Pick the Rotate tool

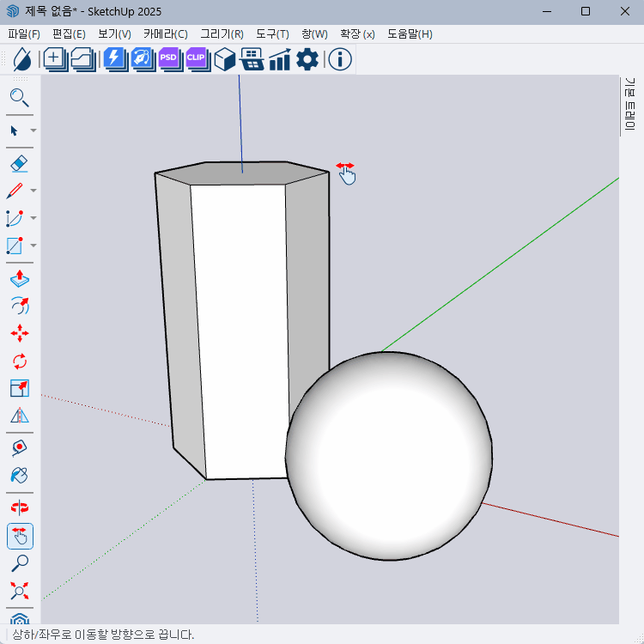(x=19, y=361)
